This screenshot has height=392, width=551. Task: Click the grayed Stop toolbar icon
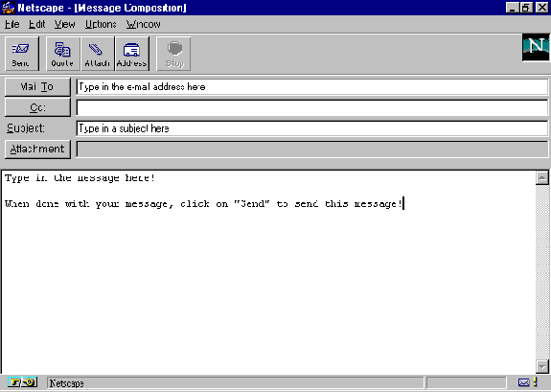point(174,54)
